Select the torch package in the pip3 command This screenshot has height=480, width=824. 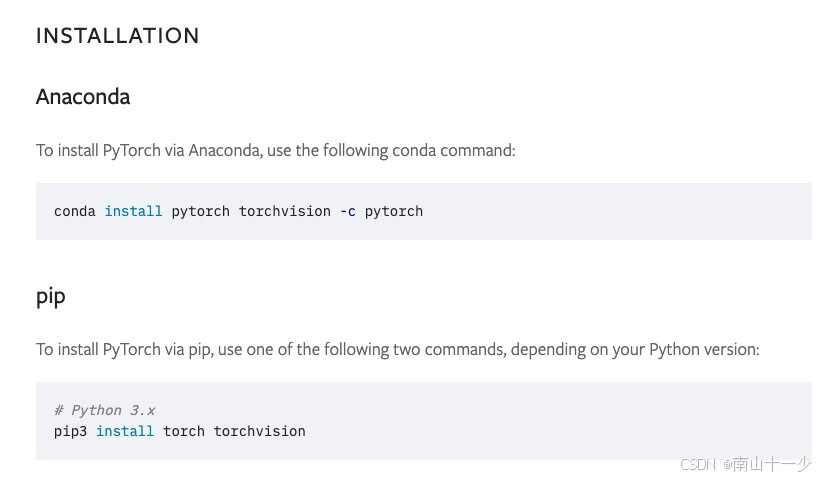click(184, 431)
